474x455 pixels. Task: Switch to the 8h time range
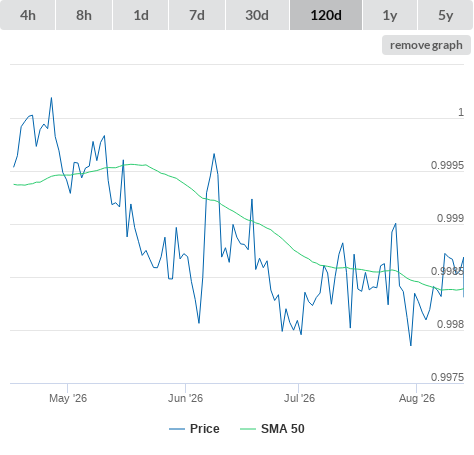tap(84, 15)
